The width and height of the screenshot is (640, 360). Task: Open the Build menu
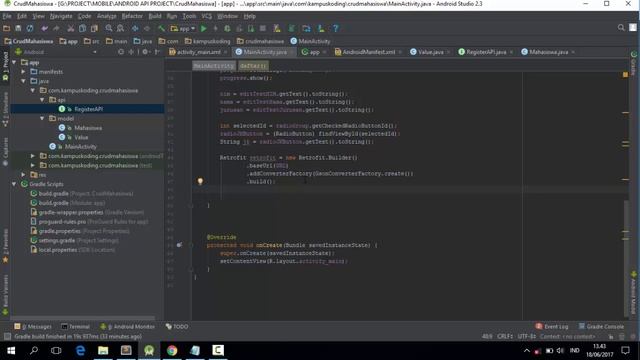(155, 16)
